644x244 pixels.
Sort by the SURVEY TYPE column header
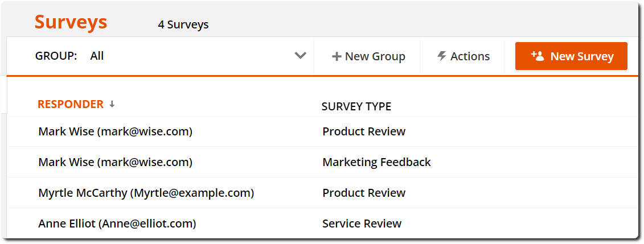point(356,106)
